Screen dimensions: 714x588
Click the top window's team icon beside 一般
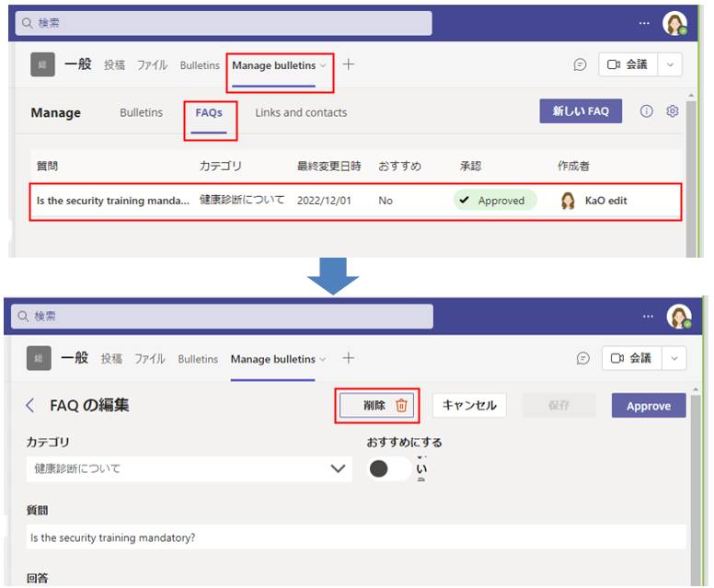pos(43,64)
